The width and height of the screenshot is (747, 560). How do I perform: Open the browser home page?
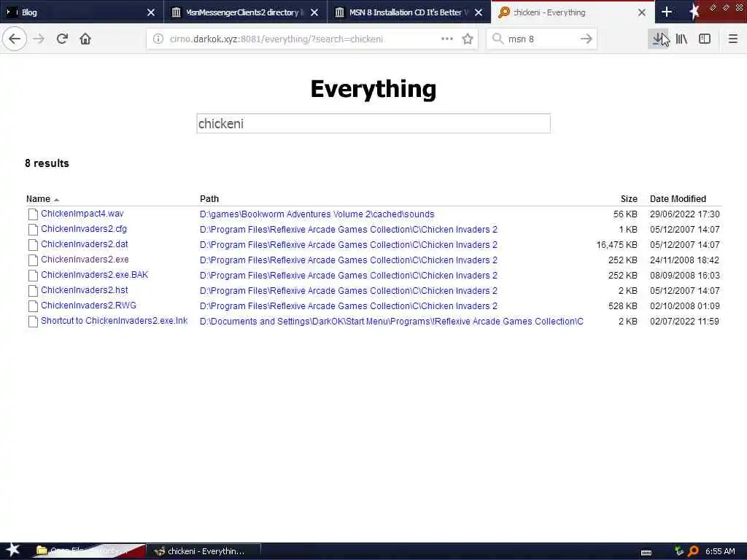click(85, 39)
